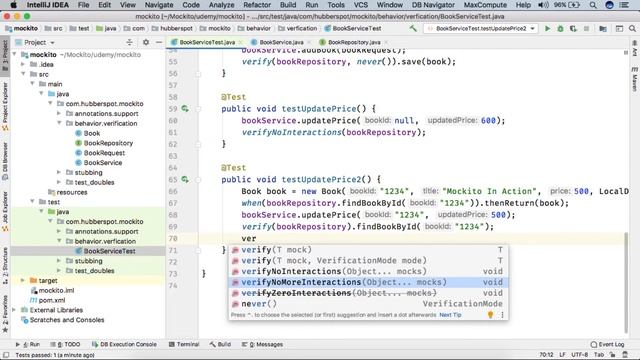
Task: Expand the stubbing package under main
Action: (x=60, y=172)
